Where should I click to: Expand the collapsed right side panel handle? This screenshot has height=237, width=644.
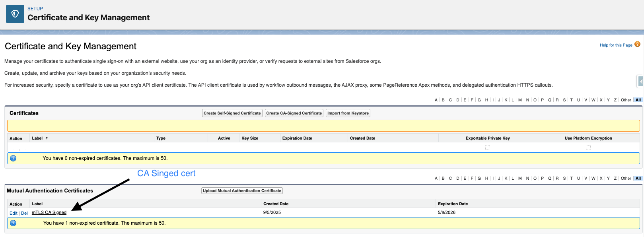pyautogui.click(x=640, y=81)
